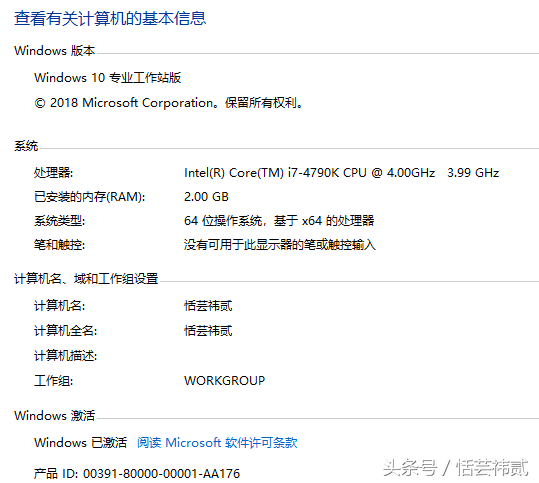Select the 产品 ID: 00391-80000-00001-AA176 text
Screen dimensions: 539x483
137,474
